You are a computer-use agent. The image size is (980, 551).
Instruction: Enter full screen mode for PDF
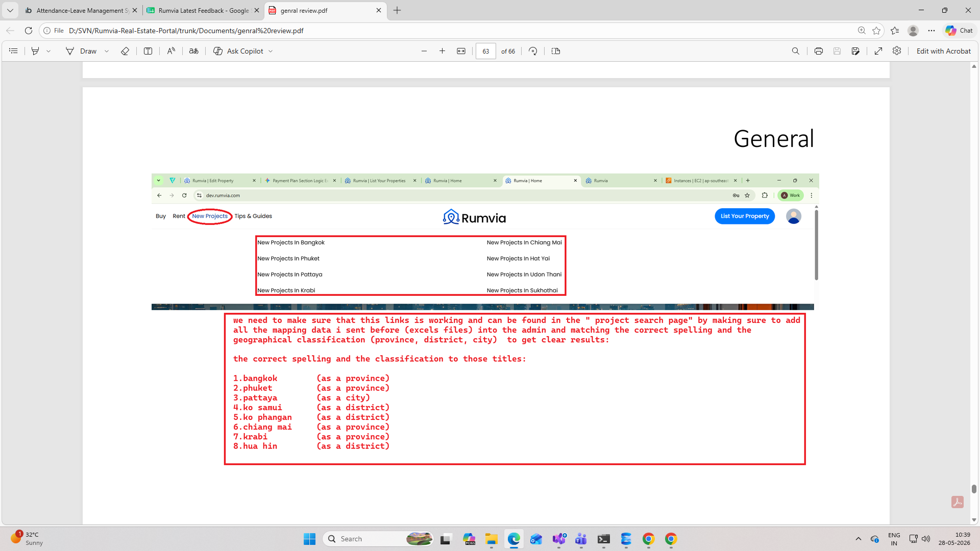coord(878,51)
